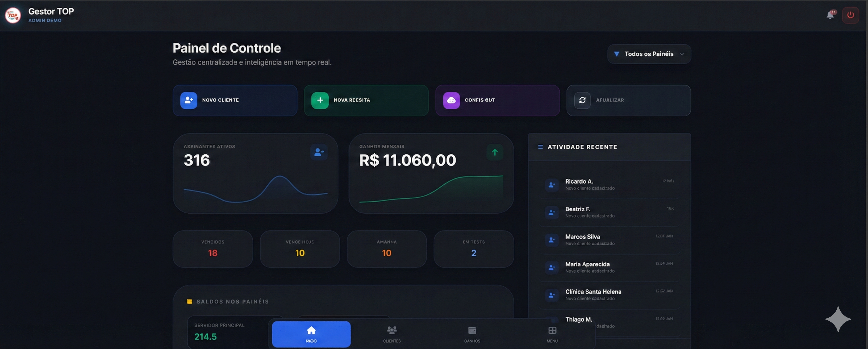Image resolution: width=868 pixels, height=349 pixels.
Task: Click the Gestor TOP logo
Action: tap(13, 15)
